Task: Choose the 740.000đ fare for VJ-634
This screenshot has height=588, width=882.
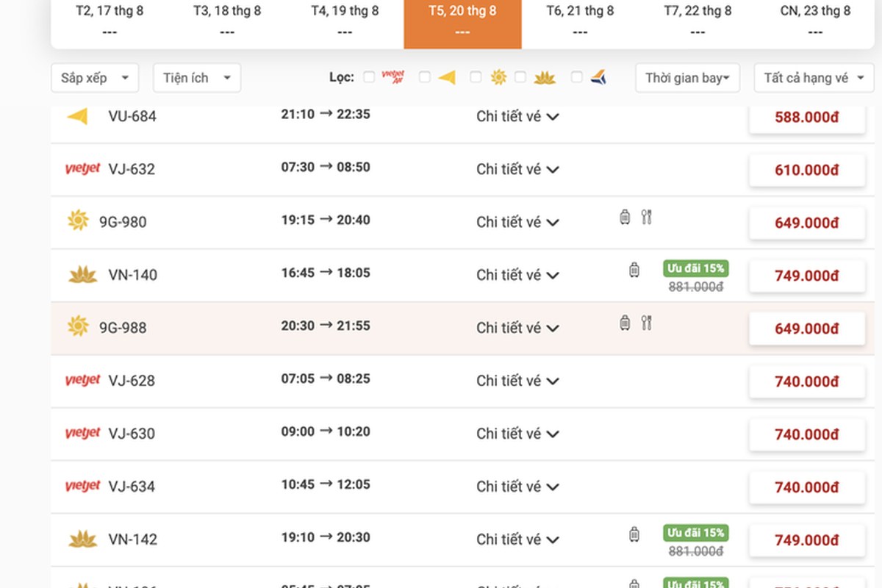Action: pyautogui.click(x=807, y=487)
